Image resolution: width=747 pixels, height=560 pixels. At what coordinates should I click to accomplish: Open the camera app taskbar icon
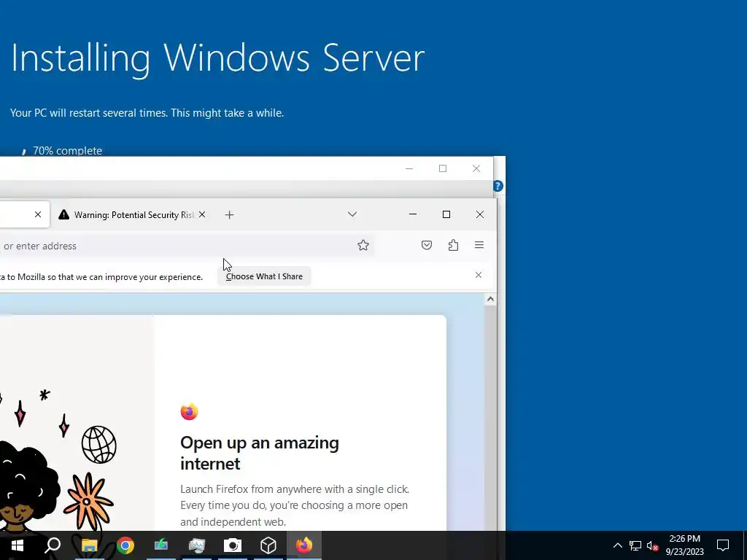[x=233, y=545]
